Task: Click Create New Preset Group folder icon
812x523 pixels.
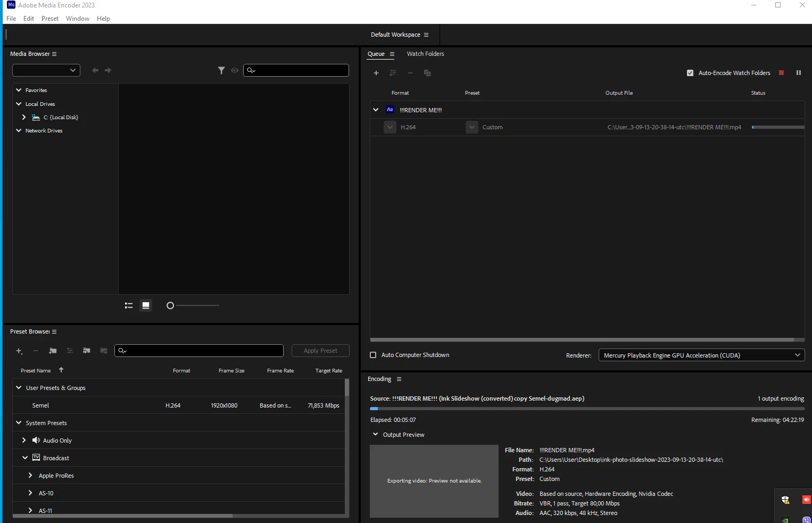Action: (53, 351)
